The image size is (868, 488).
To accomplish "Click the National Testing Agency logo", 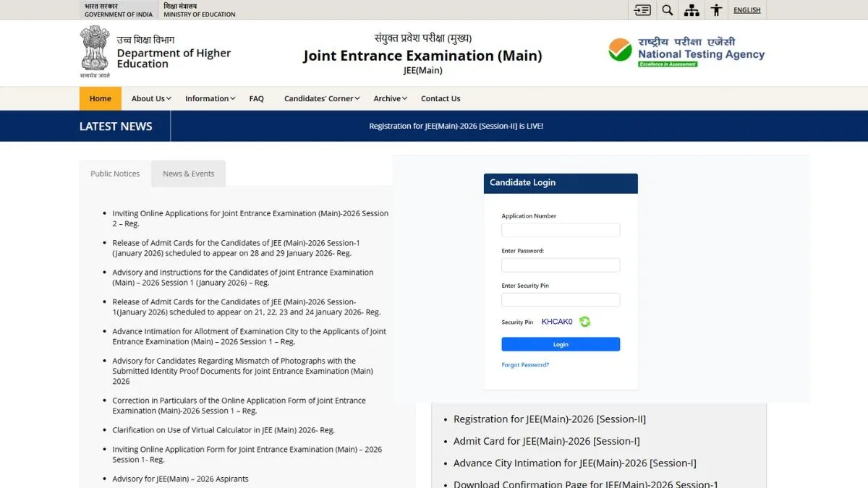I will [686, 51].
